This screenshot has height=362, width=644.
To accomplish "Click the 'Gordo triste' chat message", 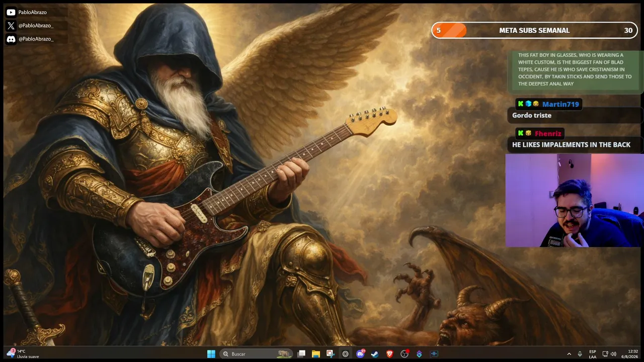I will click(x=532, y=115).
